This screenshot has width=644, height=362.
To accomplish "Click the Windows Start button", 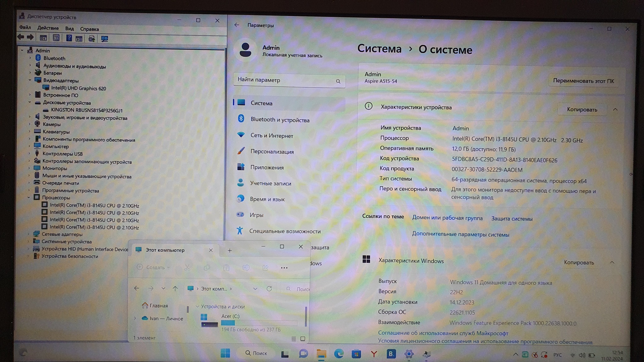I will click(225, 353).
